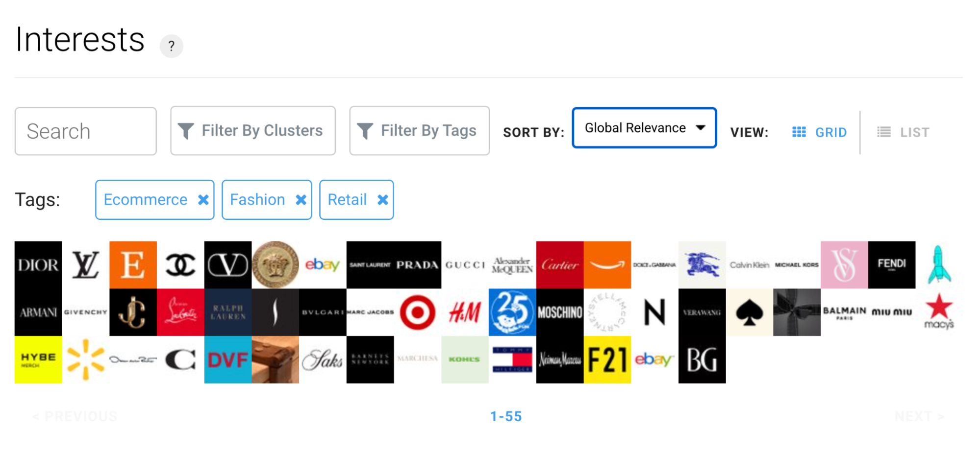Open the Filter By Tags button

click(x=419, y=131)
